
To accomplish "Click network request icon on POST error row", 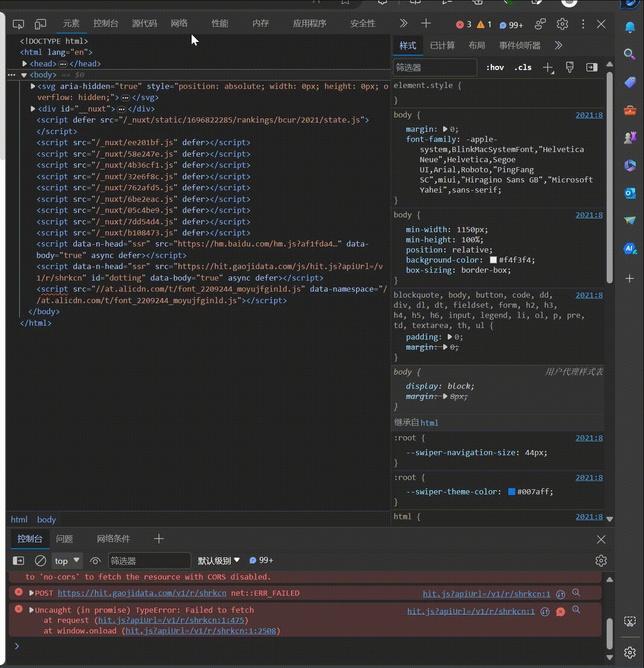I will 561,594.
